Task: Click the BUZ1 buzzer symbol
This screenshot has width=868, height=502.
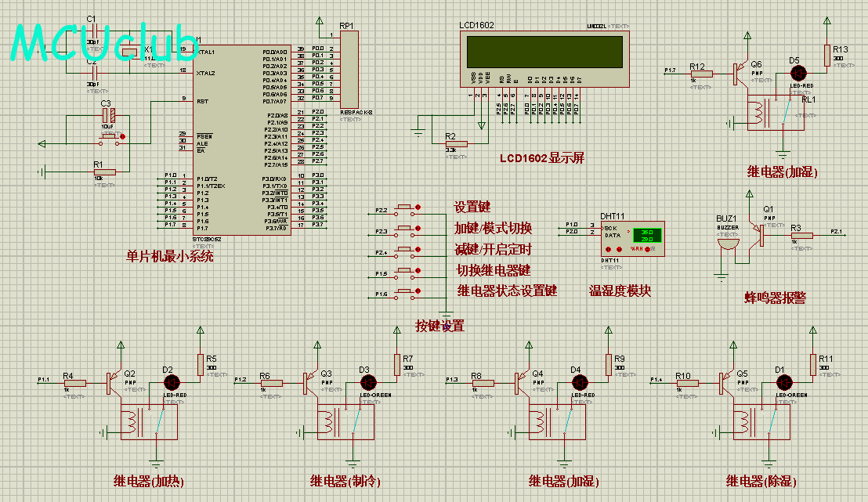Action: click(728, 242)
